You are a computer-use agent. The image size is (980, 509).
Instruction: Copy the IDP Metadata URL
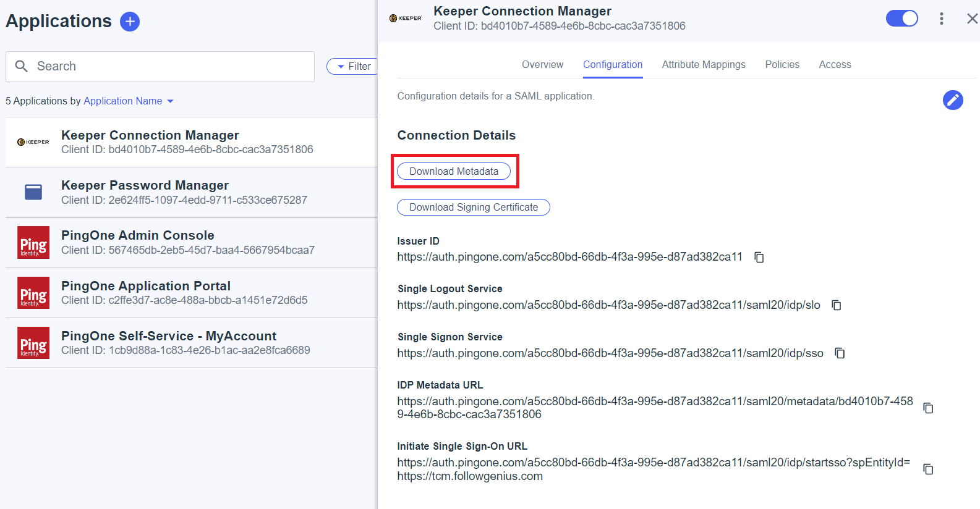click(x=928, y=408)
